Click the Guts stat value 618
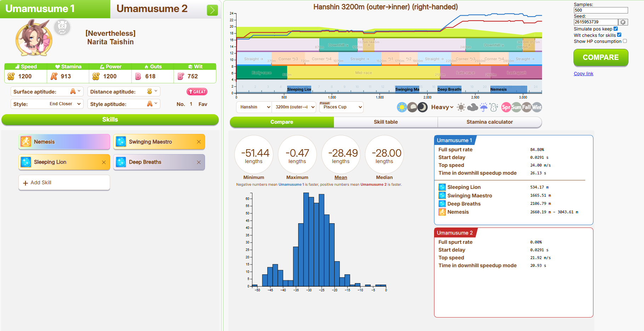 (x=150, y=76)
